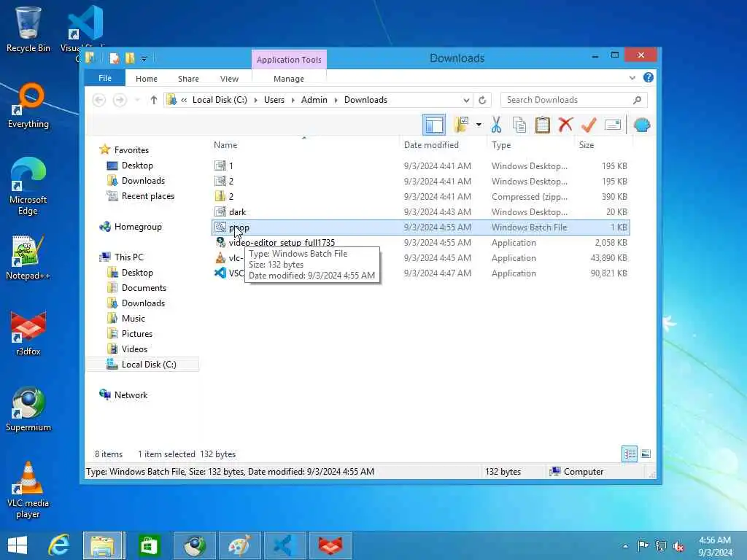Click the email envelope toolbar icon
Viewport: 747px width, 560px height.
pyautogui.click(x=613, y=125)
